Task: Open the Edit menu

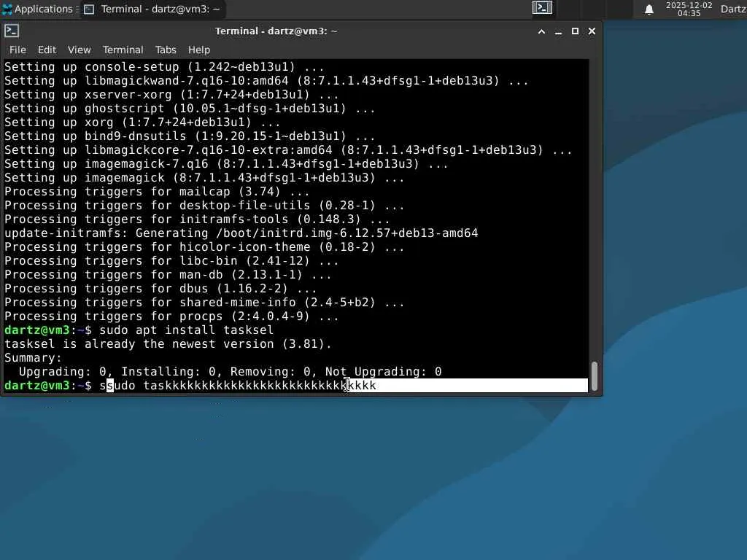Action: pos(47,50)
